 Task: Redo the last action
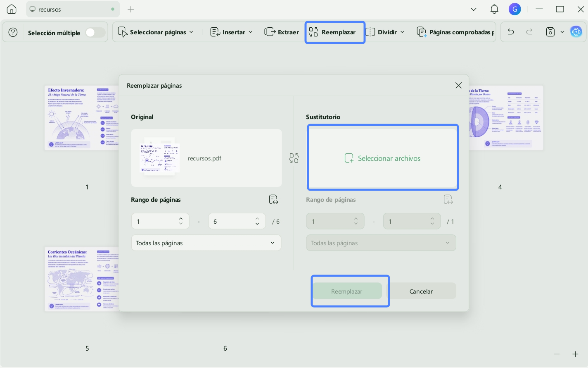click(529, 32)
